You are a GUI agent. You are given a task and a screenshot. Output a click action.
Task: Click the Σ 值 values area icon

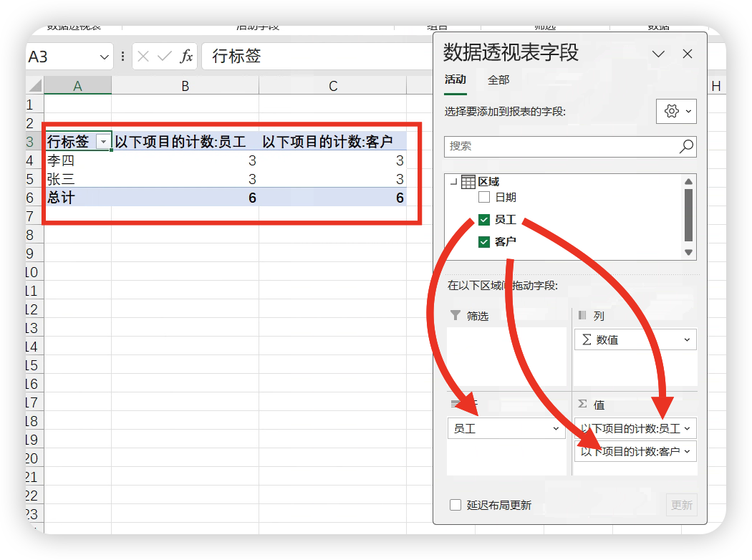pyautogui.click(x=582, y=404)
